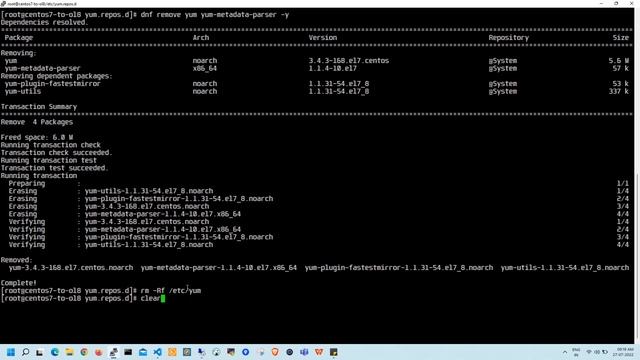Open the blue circle icon left of Brave
This screenshot has height=360, width=640.
(245, 352)
